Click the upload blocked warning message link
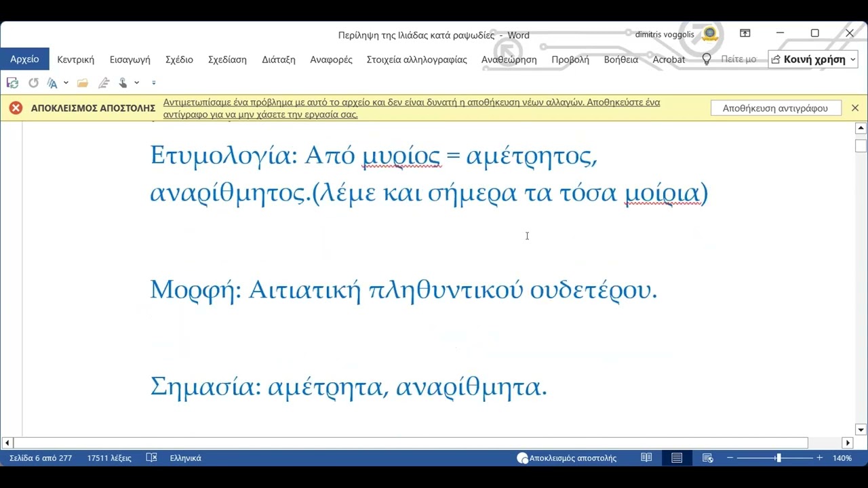The image size is (868, 488). pyautogui.click(x=412, y=108)
